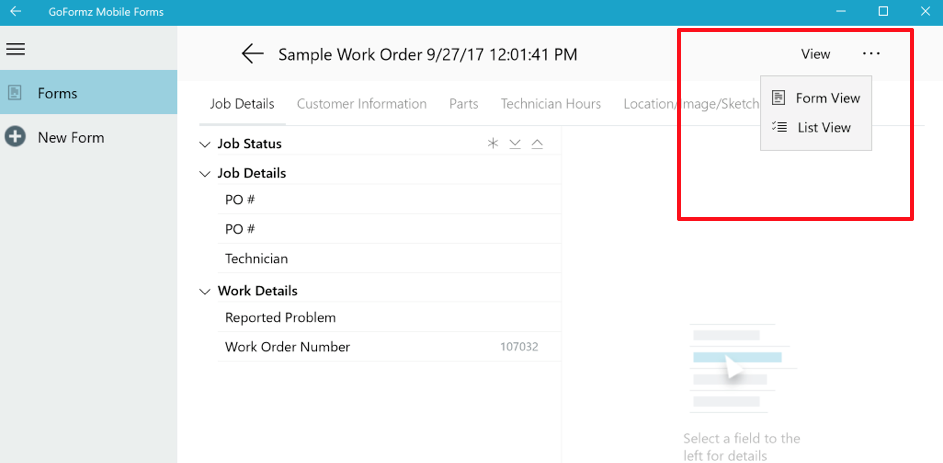Collapse the Work Details section chevron
This screenshot has width=943, height=463.
[204, 292]
